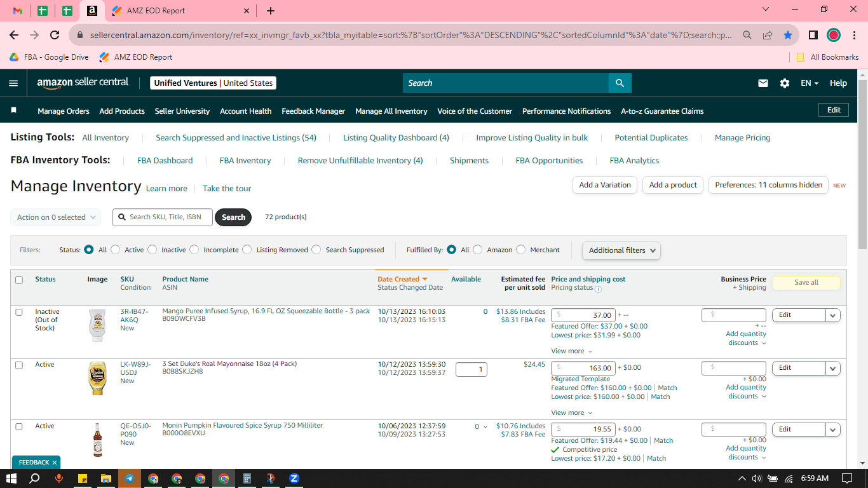
Task: Click the zoom magnifier icon in address bar
Action: point(747,35)
